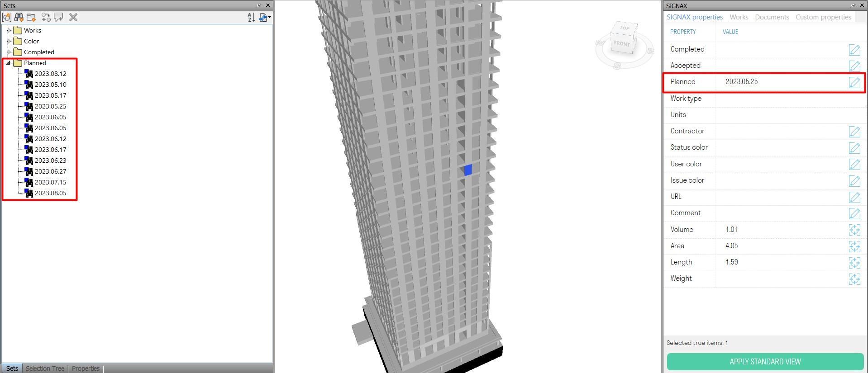Edit the User color property

point(854,164)
